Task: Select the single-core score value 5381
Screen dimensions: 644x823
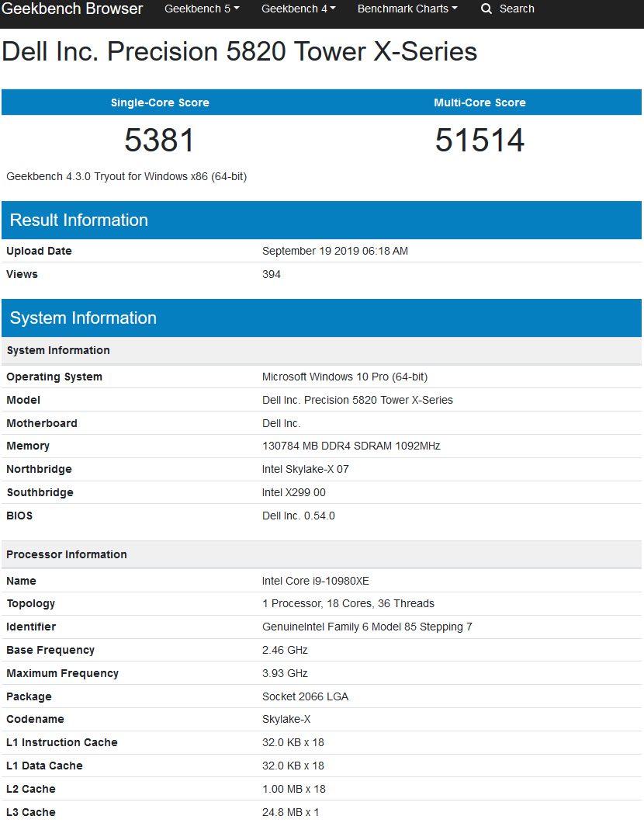Action: (x=159, y=140)
